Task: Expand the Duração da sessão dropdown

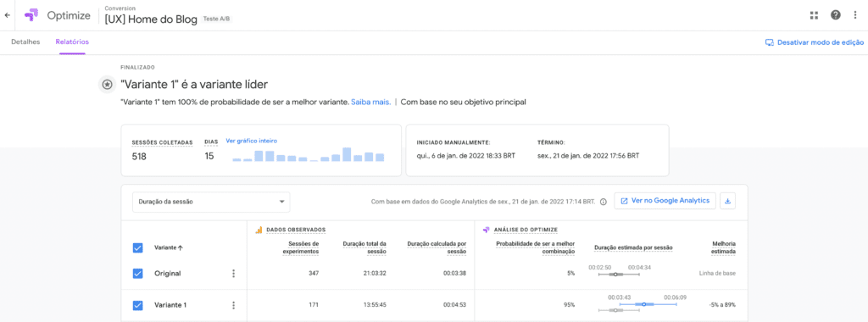Action: [211, 202]
